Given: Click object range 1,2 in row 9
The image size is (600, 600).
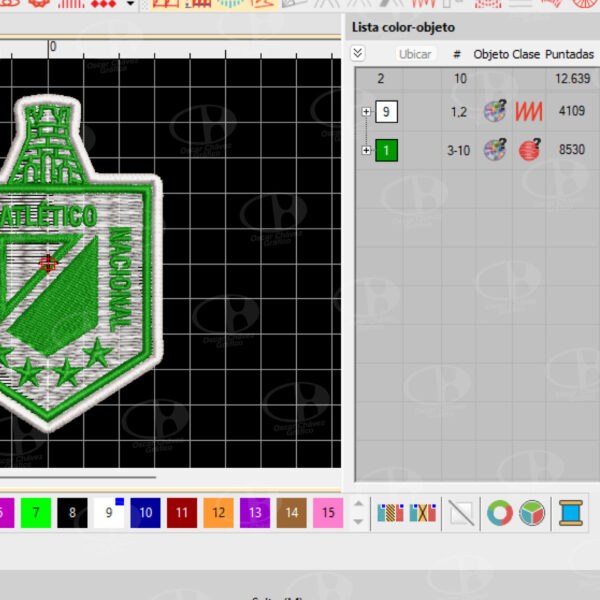Looking at the screenshot, I should (459, 112).
